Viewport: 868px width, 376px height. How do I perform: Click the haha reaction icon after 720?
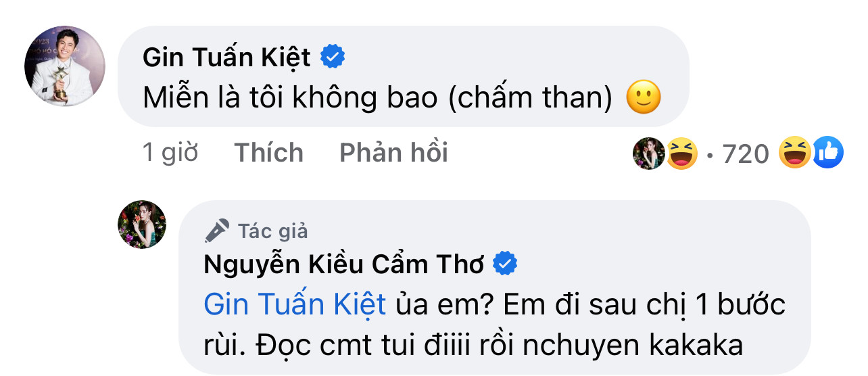click(x=794, y=154)
